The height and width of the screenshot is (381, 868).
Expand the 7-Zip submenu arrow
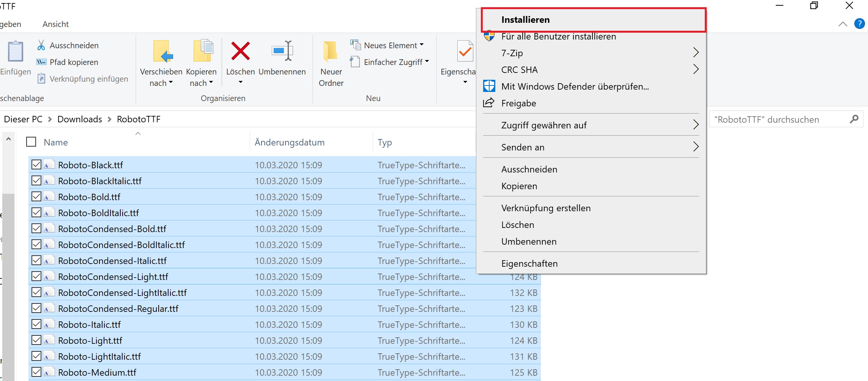tap(696, 52)
